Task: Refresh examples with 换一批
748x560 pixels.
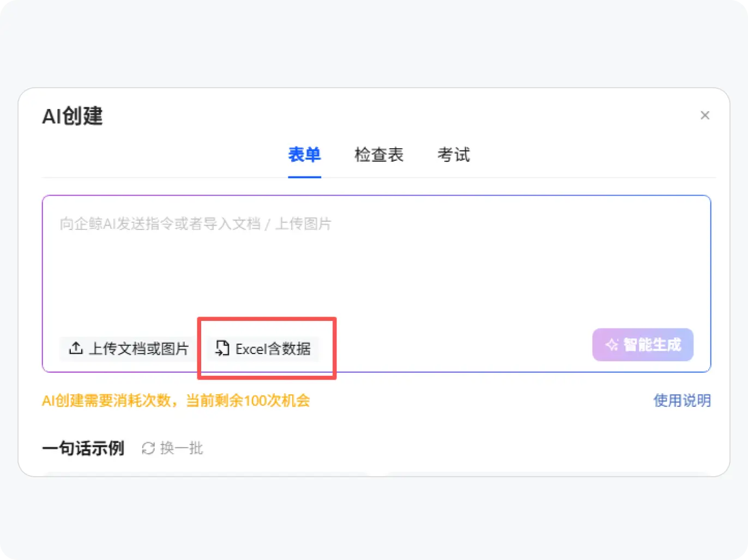Action: click(x=172, y=448)
